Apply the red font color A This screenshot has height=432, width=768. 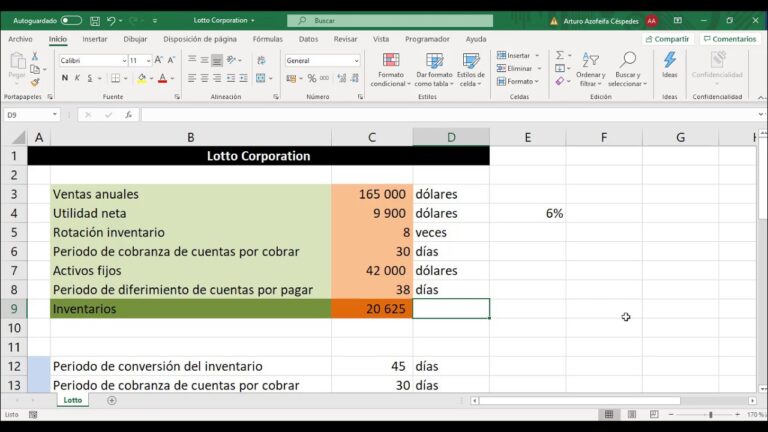[x=163, y=78]
